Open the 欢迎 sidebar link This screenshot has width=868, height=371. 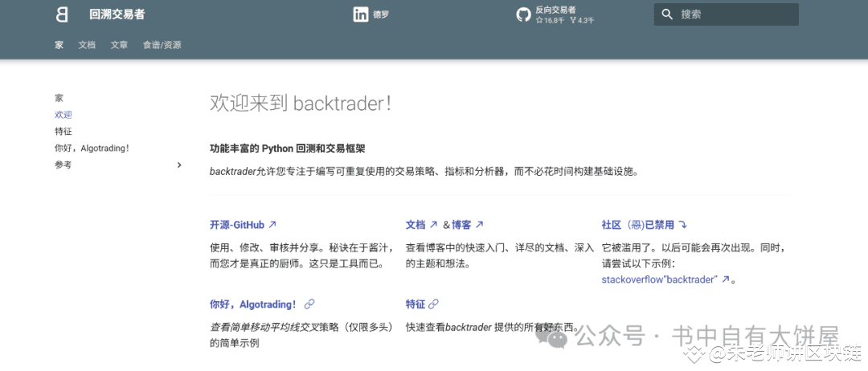[63, 115]
